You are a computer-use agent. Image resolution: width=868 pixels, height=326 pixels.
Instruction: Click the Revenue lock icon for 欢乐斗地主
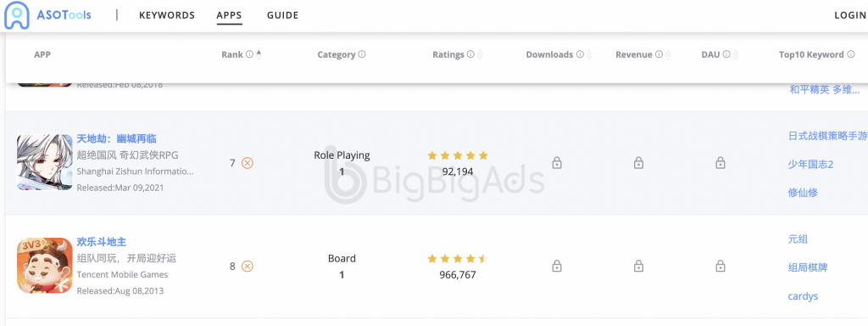(638, 266)
